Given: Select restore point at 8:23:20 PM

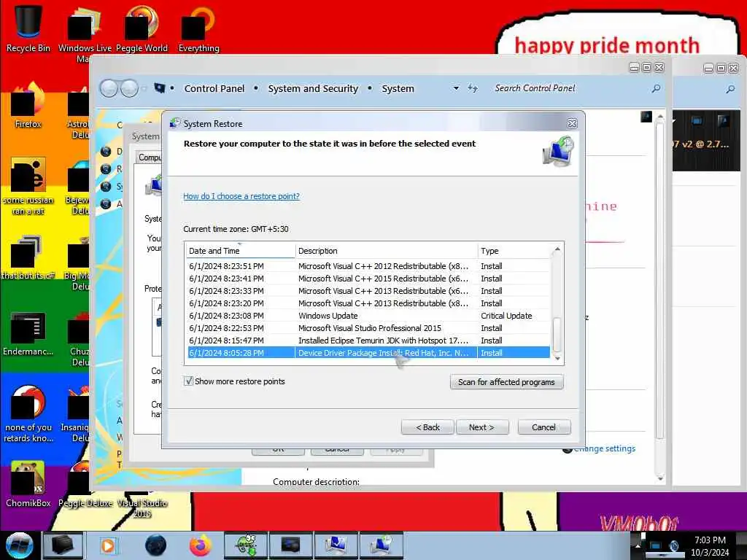Looking at the screenshot, I should pos(368,303).
